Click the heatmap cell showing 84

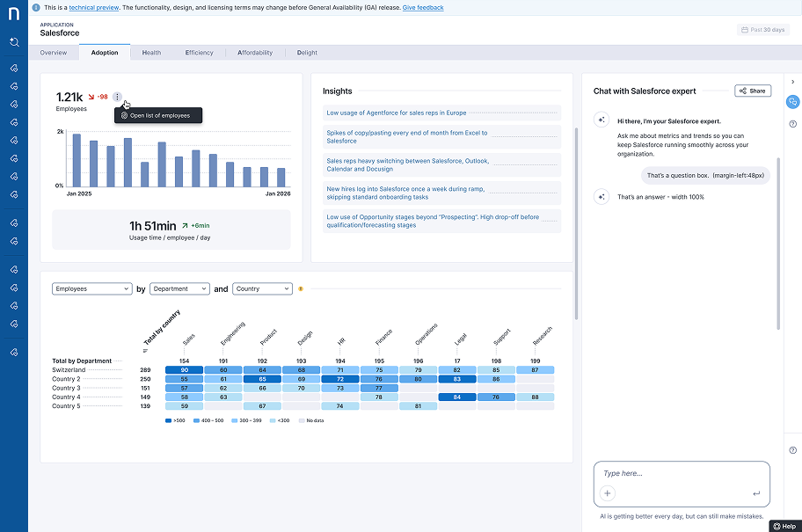pos(457,397)
